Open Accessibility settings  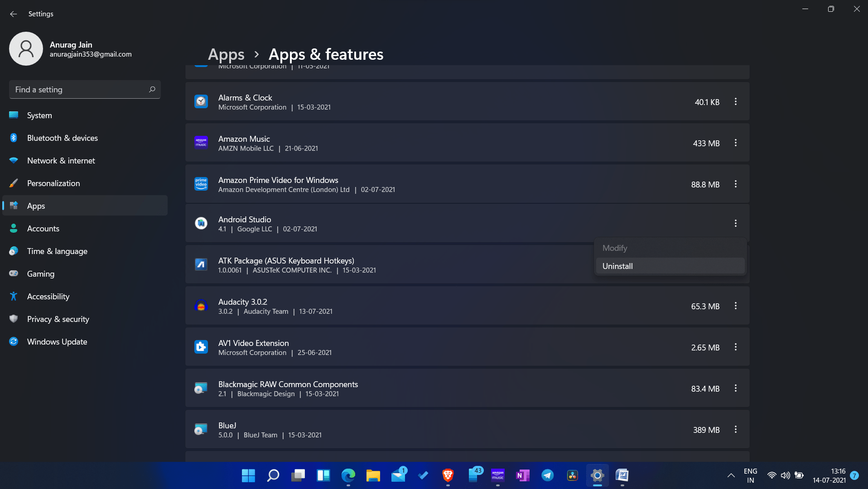(85, 297)
